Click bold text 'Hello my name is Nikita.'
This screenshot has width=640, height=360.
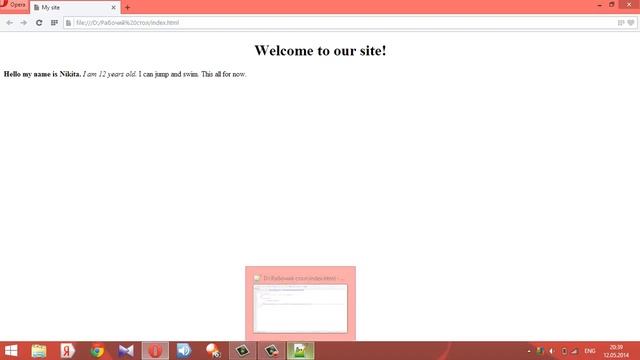coord(42,74)
